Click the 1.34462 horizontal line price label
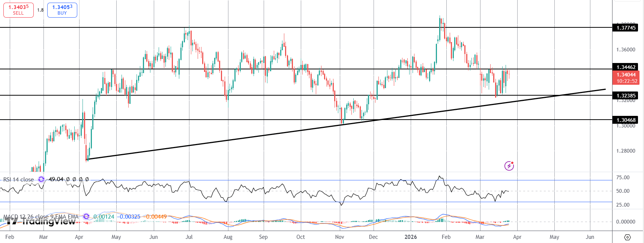Viewport: 644px width, 243px height. pos(626,67)
